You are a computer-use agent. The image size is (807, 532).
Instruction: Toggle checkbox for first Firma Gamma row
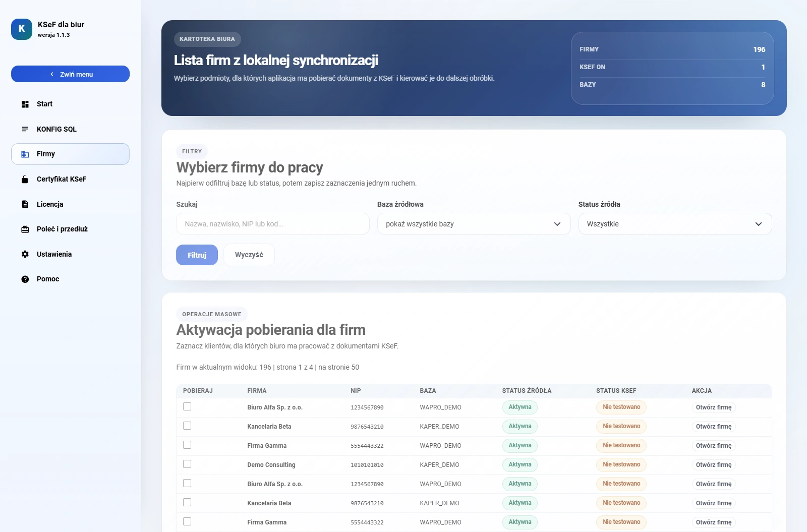(x=187, y=445)
